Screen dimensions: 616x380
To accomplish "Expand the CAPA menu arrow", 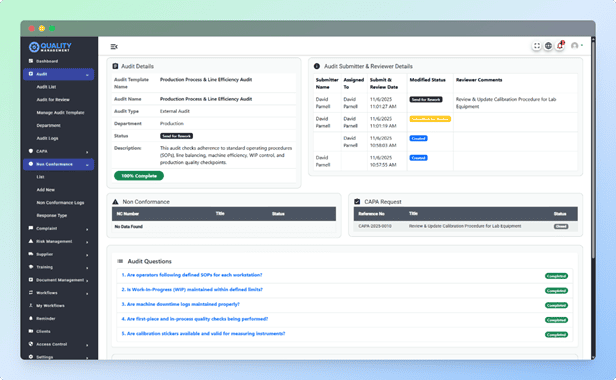I will pyautogui.click(x=87, y=152).
